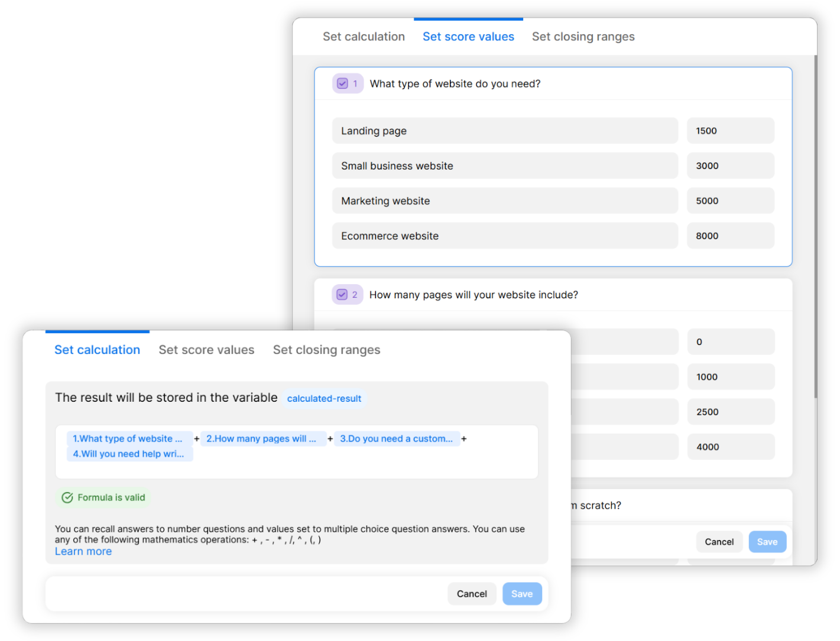Change Ecommerce website score 8000

pyautogui.click(x=731, y=236)
